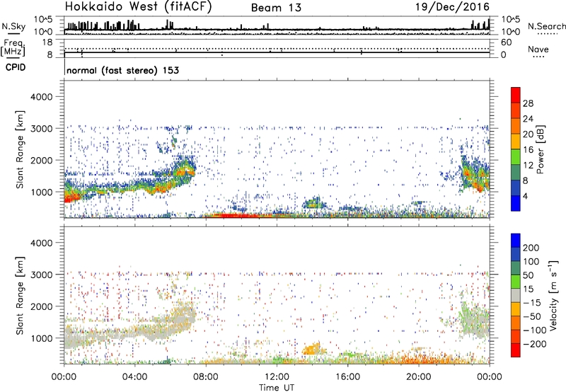This screenshot has height=392, width=566.
Task: Click the red ground-range power band near 09:00
Action: (236, 216)
